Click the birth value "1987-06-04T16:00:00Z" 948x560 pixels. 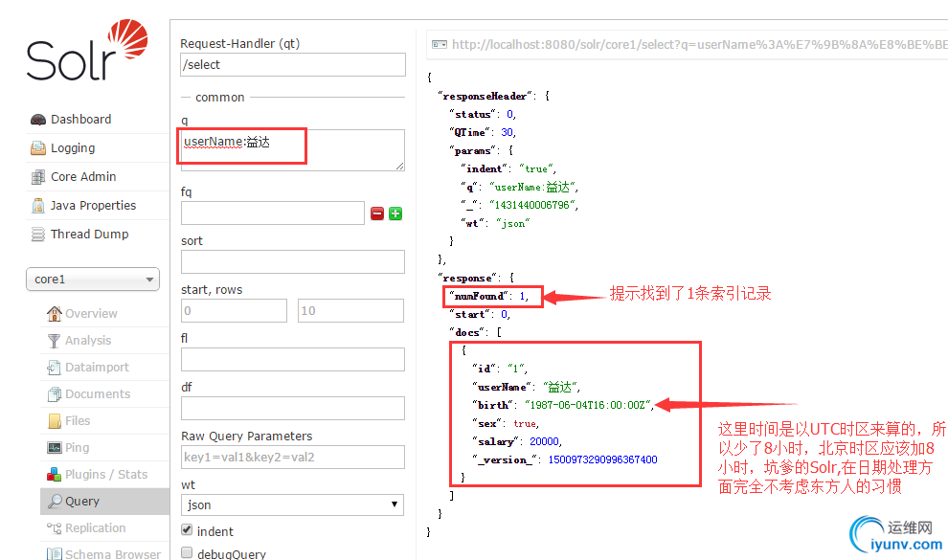[x=588, y=405]
